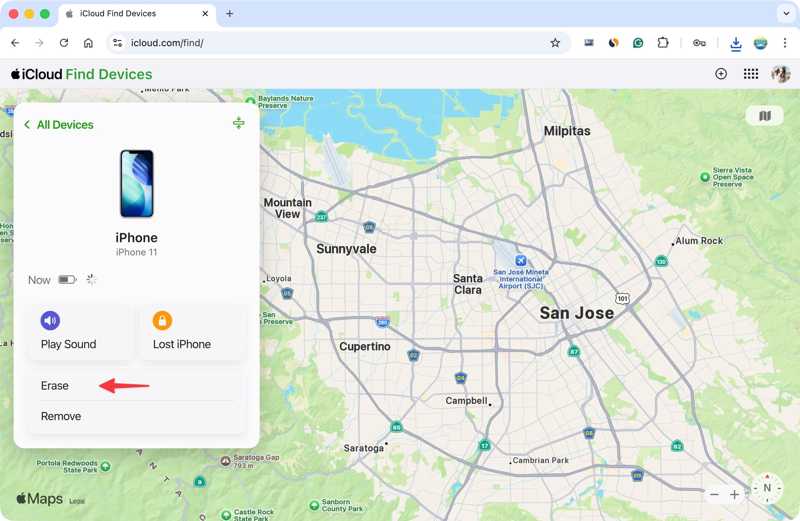The width and height of the screenshot is (800, 521).
Task: Close the iCloud Find Devices tab
Action: point(205,14)
